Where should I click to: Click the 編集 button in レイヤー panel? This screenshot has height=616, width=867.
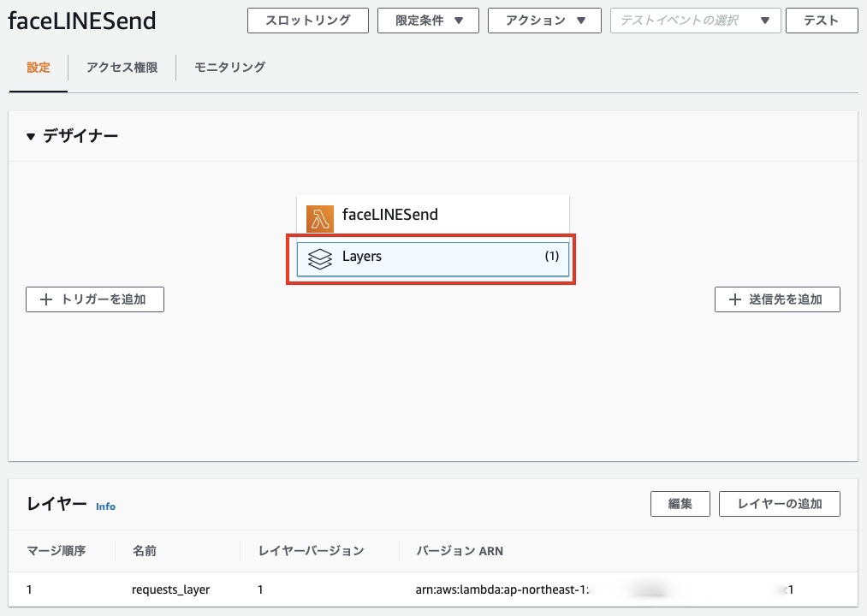[x=680, y=504]
